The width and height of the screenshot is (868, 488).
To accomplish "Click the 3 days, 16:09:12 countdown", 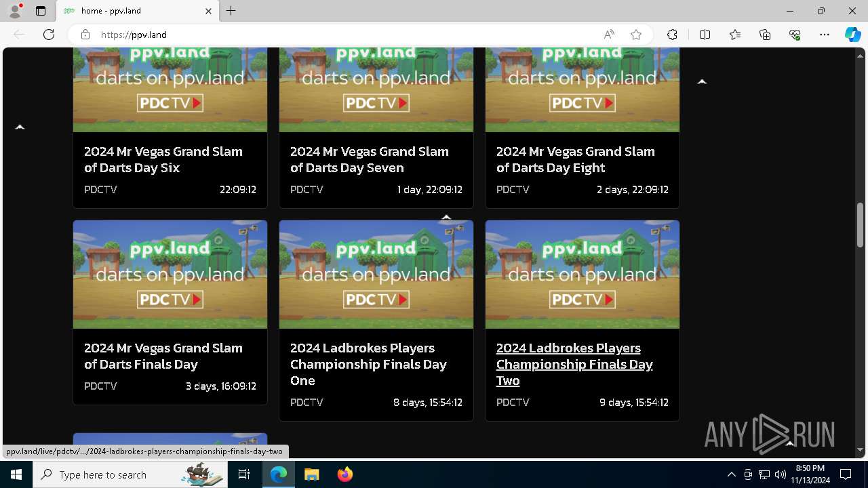I will point(221,386).
